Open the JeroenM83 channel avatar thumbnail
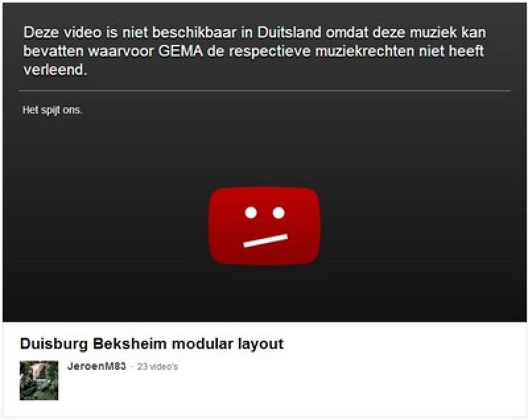Screen dimensions: 528x420 coord(39,380)
